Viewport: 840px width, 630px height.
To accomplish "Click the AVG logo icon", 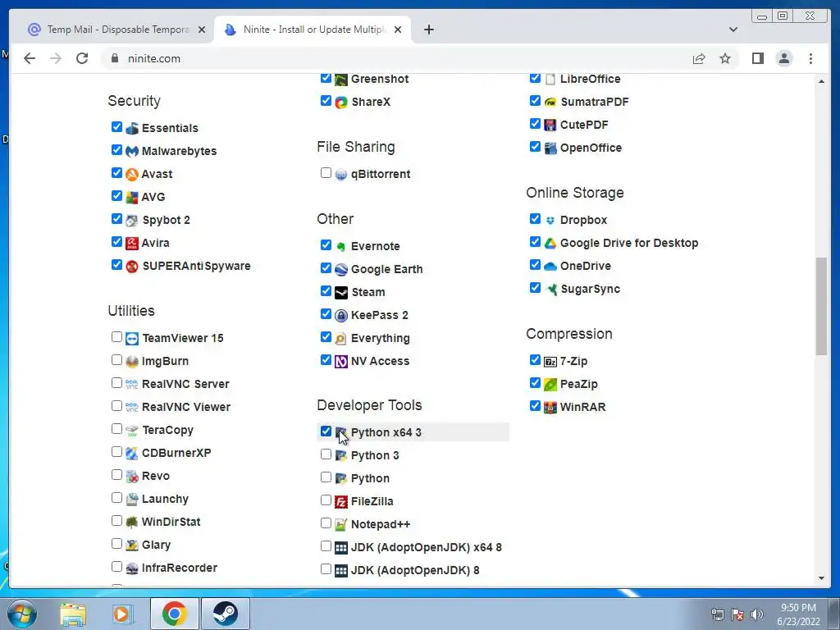I will [x=132, y=198].
